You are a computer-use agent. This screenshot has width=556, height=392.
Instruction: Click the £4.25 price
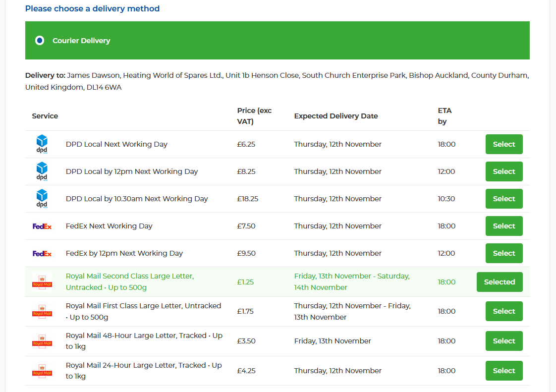pyautogui.click(x=246, y=371)
